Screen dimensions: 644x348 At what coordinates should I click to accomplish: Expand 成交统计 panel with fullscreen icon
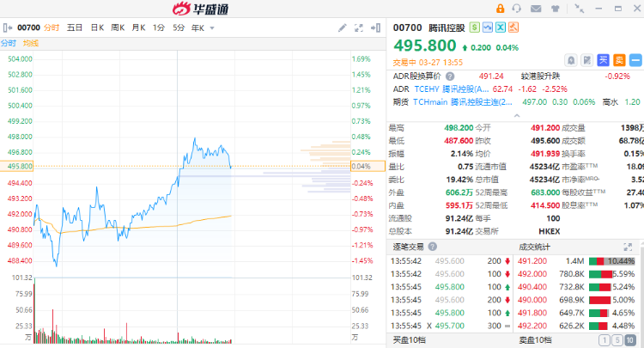[628, 247]
